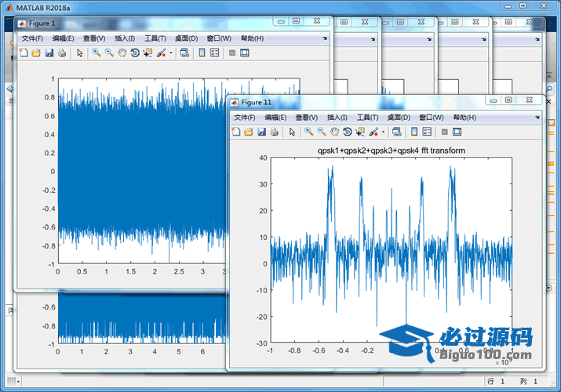Click Hide Plot Tools icon in Figure 1

231,53
